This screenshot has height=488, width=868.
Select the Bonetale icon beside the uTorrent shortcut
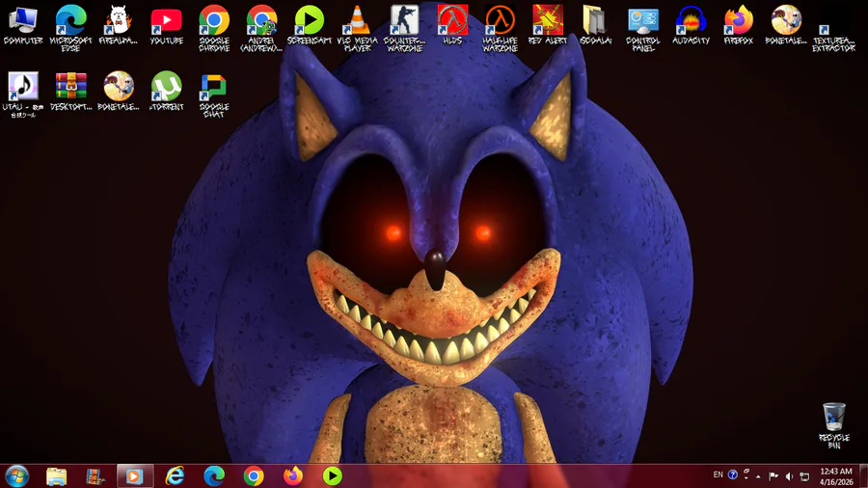(x=118, y=92)
